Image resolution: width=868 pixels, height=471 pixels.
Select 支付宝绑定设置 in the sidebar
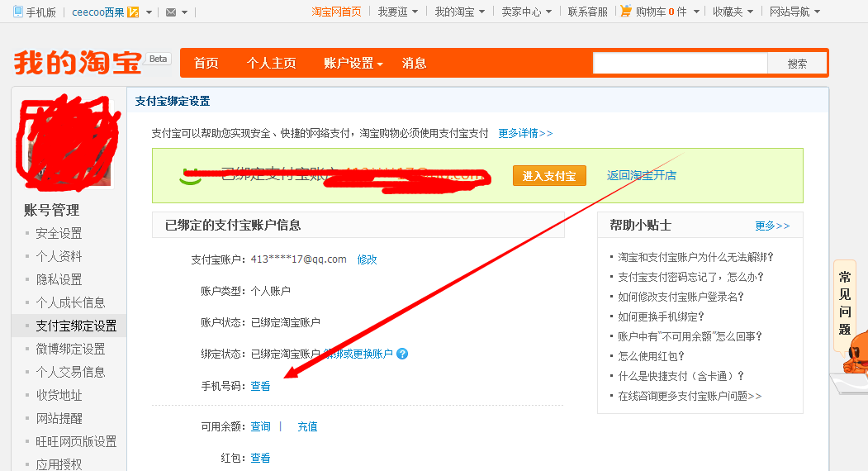pos(76,326)
